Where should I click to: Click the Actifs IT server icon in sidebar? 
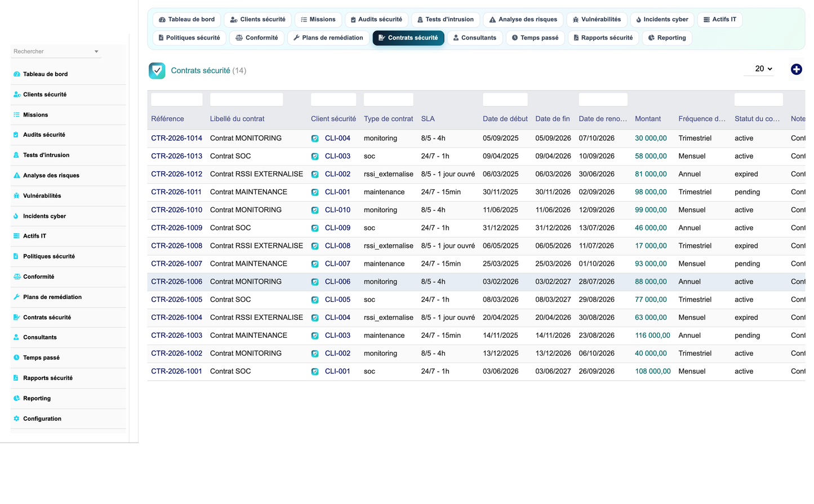coord(17,237)
